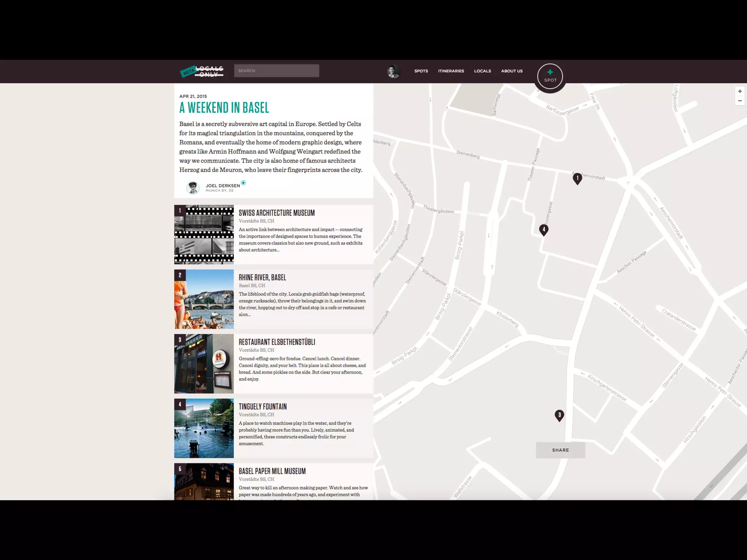
Task: Click the Tinguely Fountain thumbnail image
Action: [204, 428]
